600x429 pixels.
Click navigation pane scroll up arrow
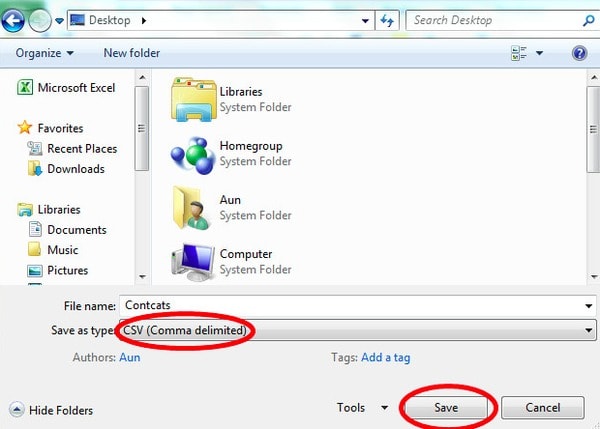142,78
